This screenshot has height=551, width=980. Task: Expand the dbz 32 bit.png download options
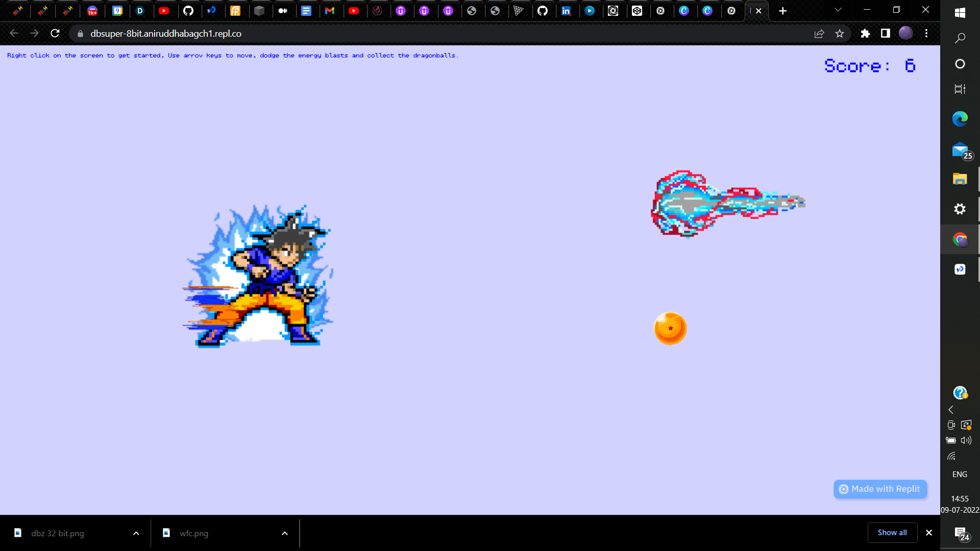pos(136,533)
